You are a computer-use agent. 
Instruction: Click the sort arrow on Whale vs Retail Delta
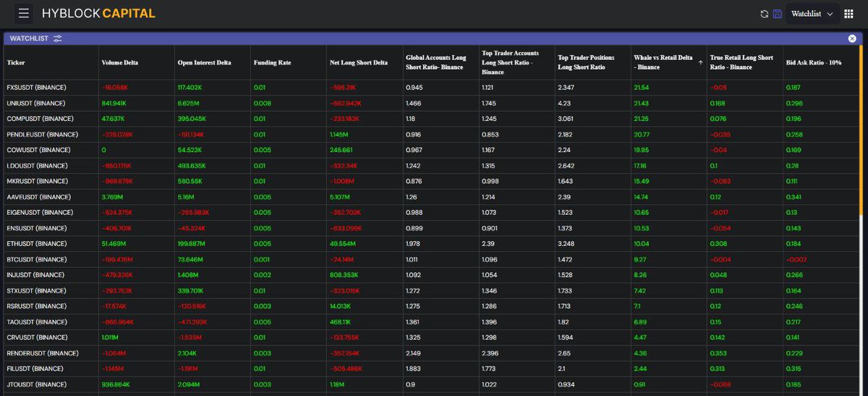click(x=701, y=62)
